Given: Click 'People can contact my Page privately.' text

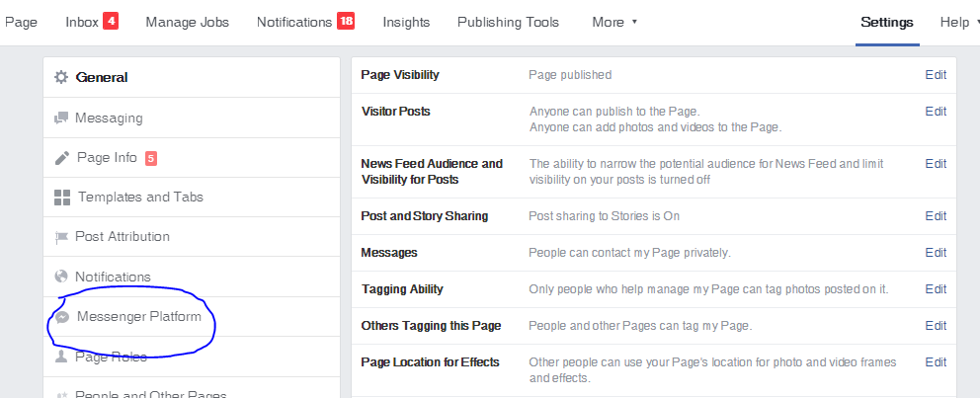Looking at the screenshot, I should 629,253.
